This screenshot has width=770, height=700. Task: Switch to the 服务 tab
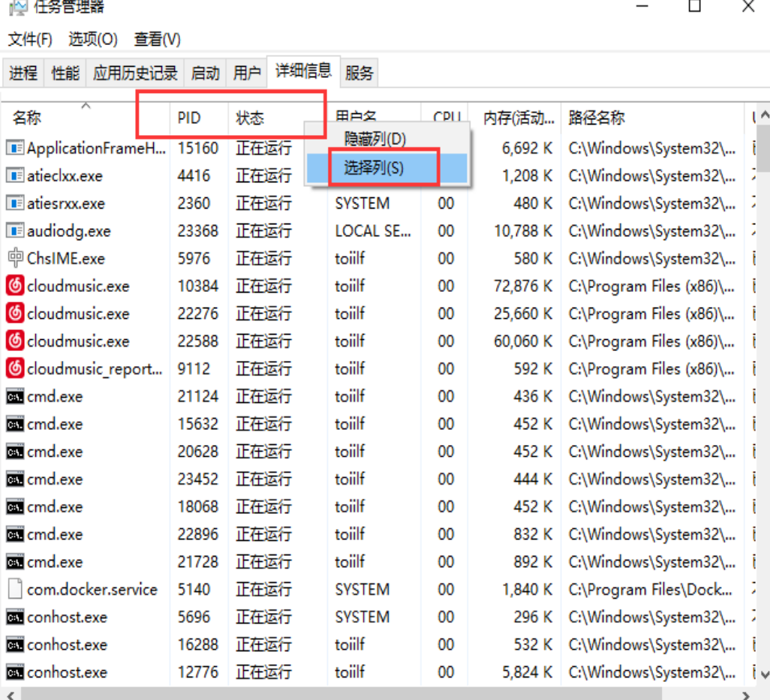tap(359, 73)
